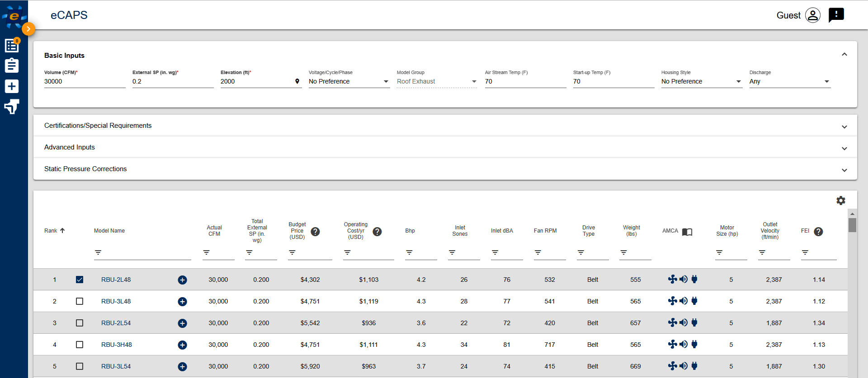Click the Guest account profile icon
Image resolution: width=868 pixels, height=378 pixels.
[x=812, y=15]
